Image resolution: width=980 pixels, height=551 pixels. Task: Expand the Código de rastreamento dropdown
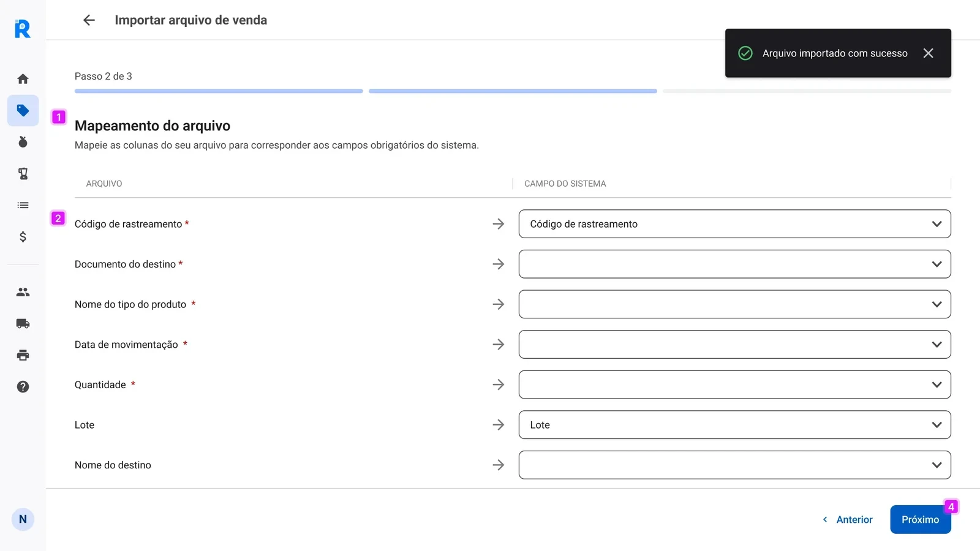[x=734, y=224]
